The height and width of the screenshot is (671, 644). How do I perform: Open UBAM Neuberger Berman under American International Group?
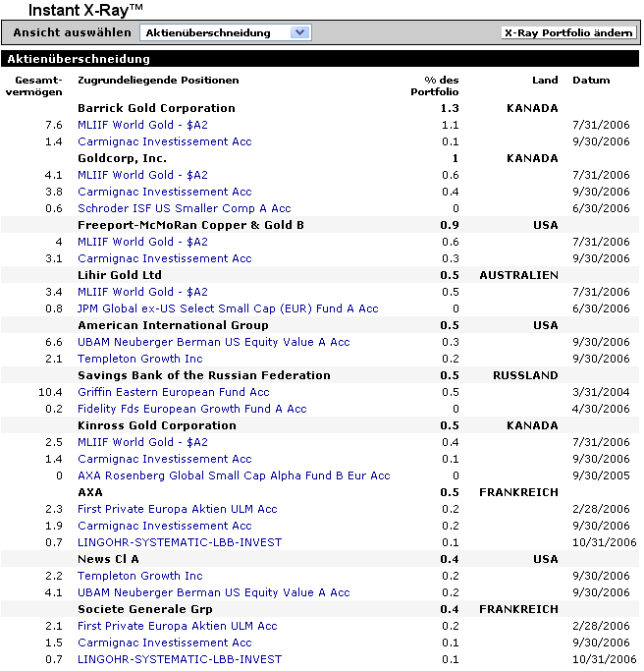point(213,342)
